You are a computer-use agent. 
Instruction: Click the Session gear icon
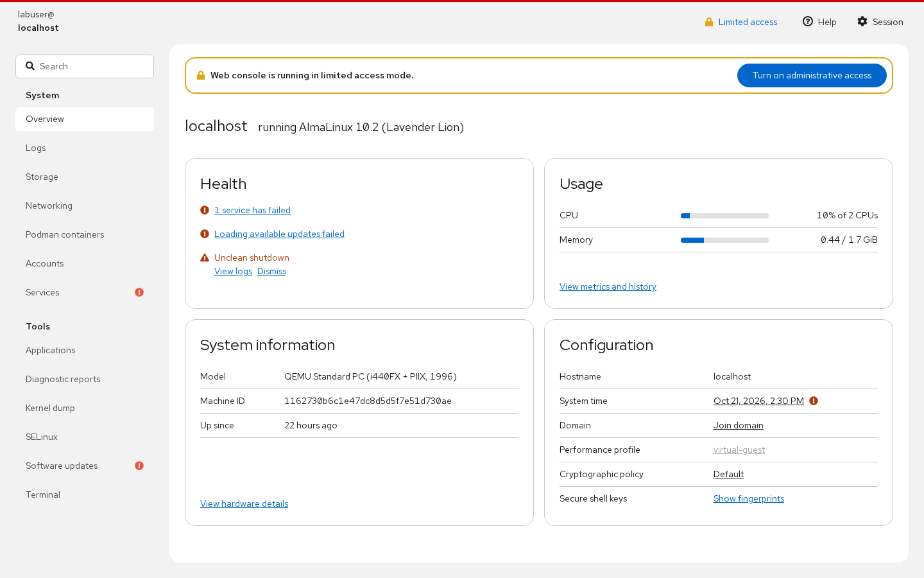[862, 21]
